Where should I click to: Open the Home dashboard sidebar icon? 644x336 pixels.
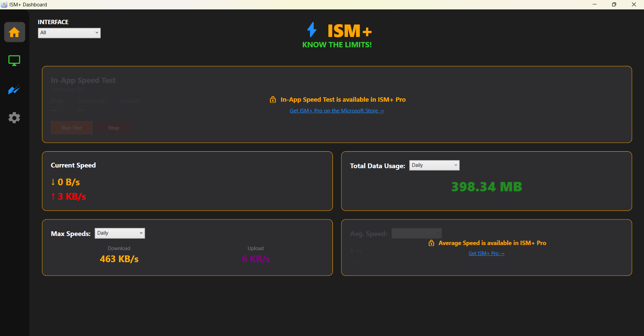click(14, 32)
